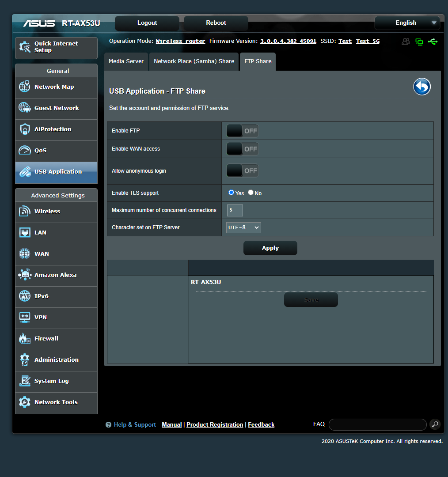
Task: Click the VPN monitor icon
Action: click(25, 317)
